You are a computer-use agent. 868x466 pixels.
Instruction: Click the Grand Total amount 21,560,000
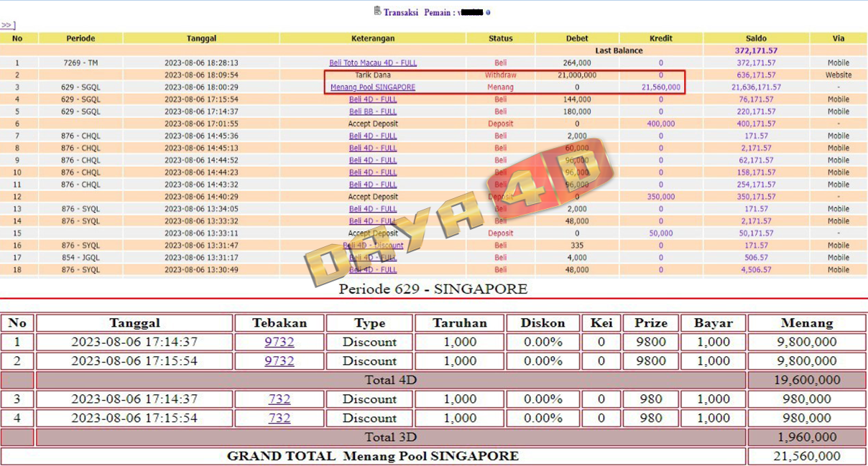tap(806, 456)
